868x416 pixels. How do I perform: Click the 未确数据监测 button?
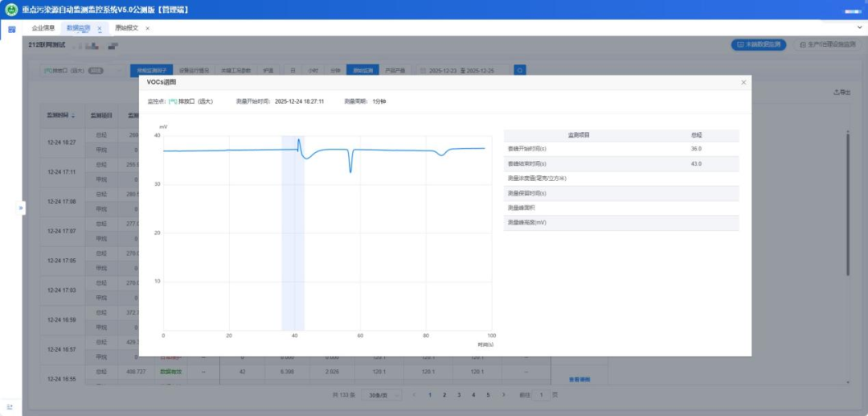(759, 45)
